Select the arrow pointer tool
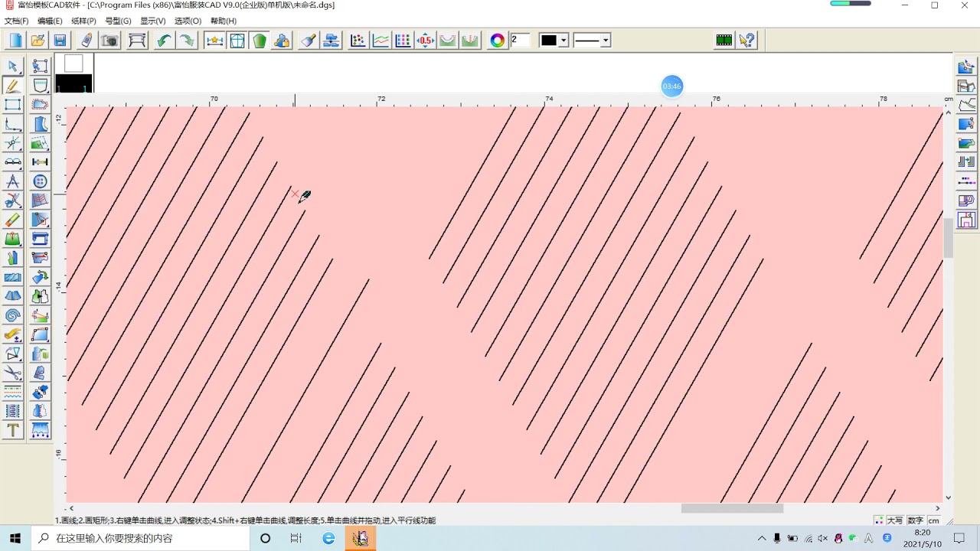Viewport: 980px width, 551px height. click(x=13, y=67)
